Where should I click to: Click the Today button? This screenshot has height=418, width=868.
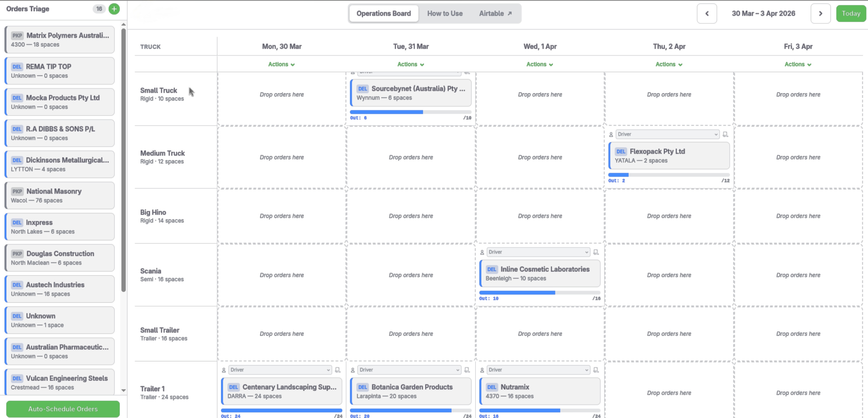[x=851, y=14]
